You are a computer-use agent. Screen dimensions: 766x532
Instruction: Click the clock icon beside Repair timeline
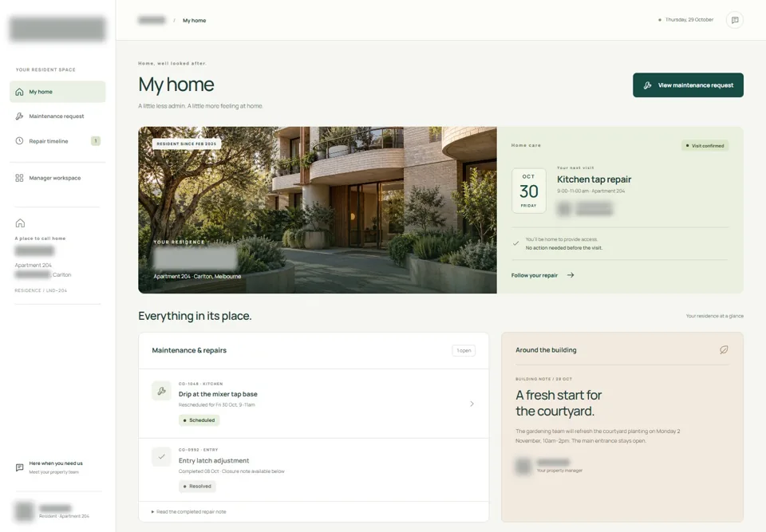[x=19, y=141]
